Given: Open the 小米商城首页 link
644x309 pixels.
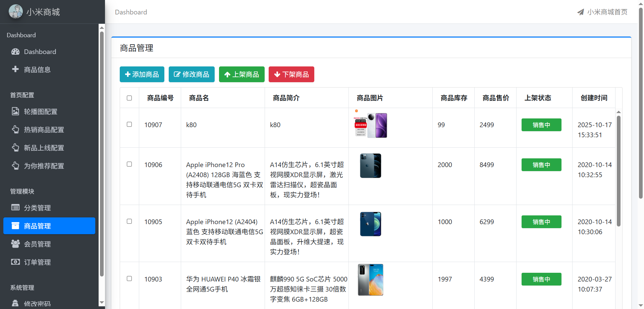Looking at the screenshot, I should 602,12.
